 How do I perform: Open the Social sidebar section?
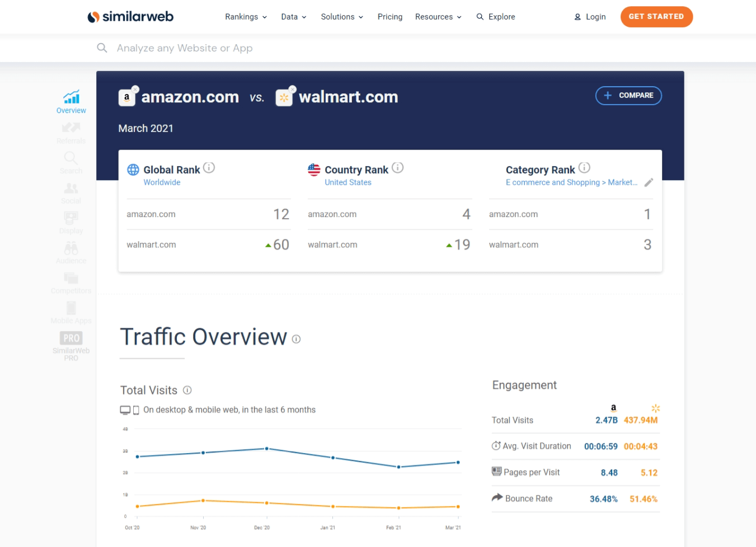[x=71, y=193]
